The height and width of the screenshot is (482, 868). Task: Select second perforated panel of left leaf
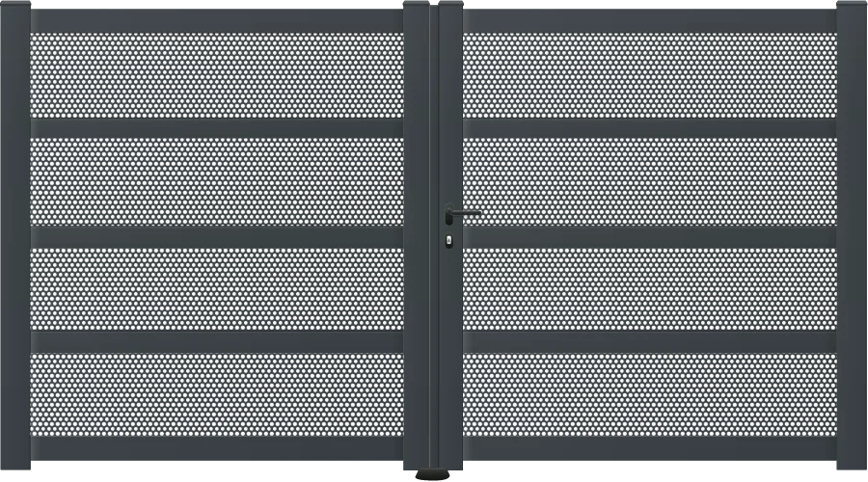click(x=217, y=181)
